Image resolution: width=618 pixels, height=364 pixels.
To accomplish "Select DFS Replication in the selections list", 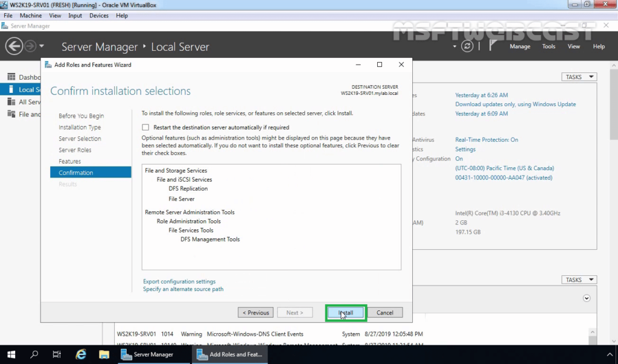I will [x=188, y=188].
